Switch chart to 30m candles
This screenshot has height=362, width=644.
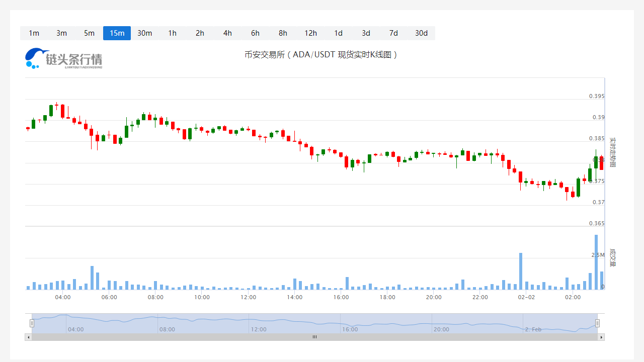[x=144, y=33]
